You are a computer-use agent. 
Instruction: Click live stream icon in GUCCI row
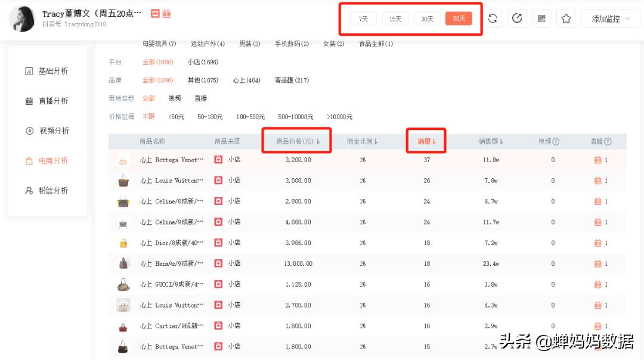597,284
